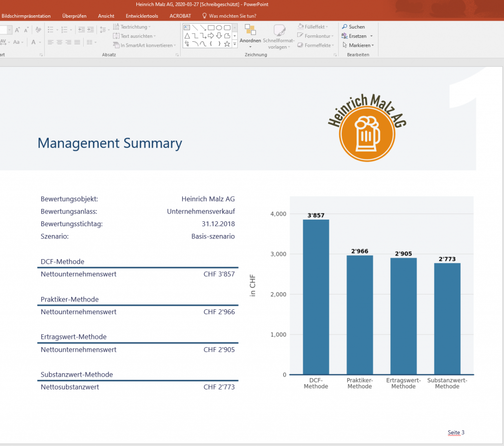Open Absatz paragraph dialog launcher
The width and height of the screenshot is (504, 446).
(177, 55)
